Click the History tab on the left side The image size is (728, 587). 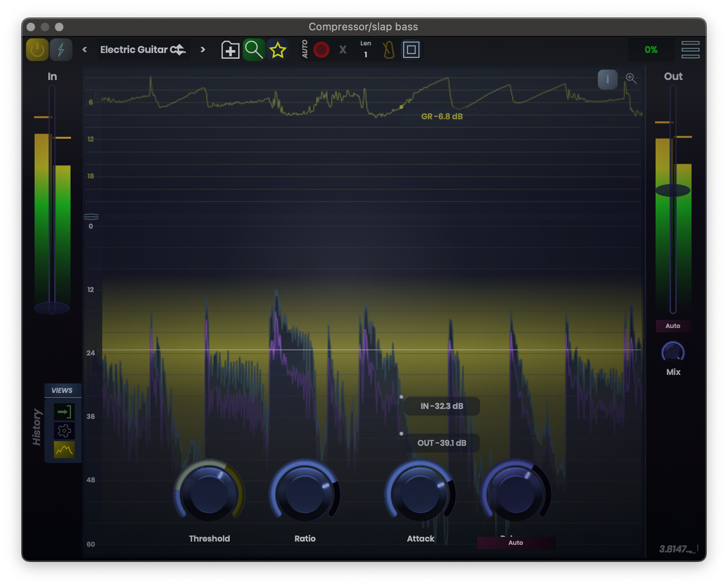tap(36, 426)
